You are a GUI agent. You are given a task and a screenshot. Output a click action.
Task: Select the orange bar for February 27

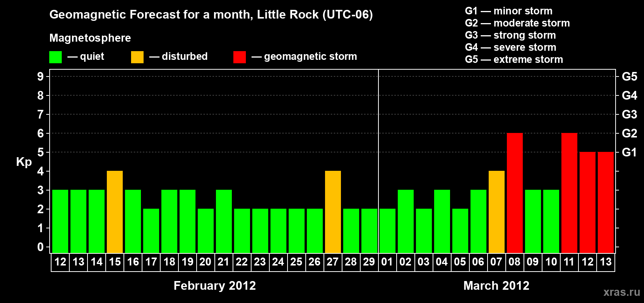coord(333,212)
